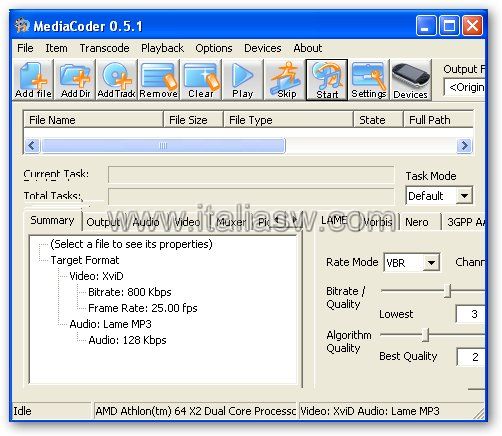Viewport: 502px width, 436px height.
Task: Minimize the MediaCoder window
Action: 426,25
